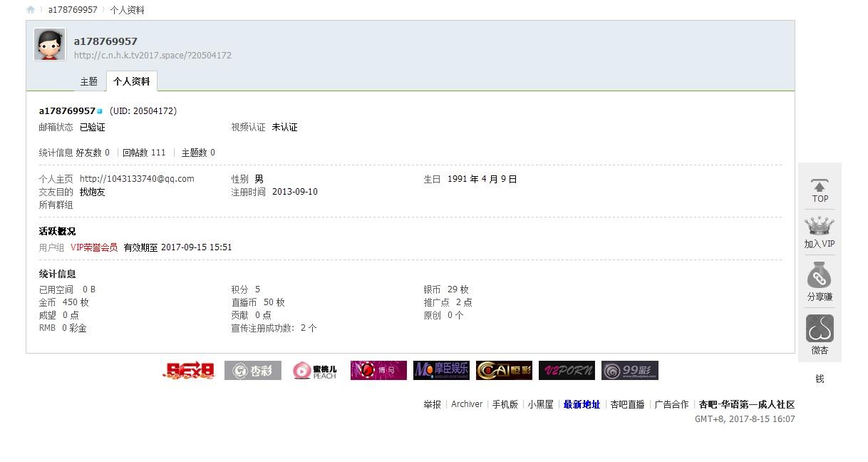Click the CAI 恒彩 banner
The width and height of the screenshot is (868, 462).
click(504, 371)
